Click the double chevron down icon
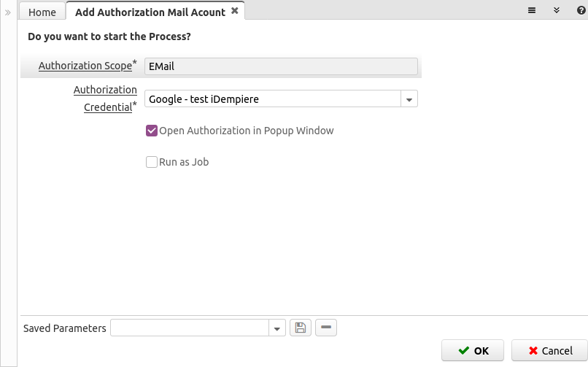The height and width of the screenshot is (367, 588). pyautogui.click(x=556, y=10)
